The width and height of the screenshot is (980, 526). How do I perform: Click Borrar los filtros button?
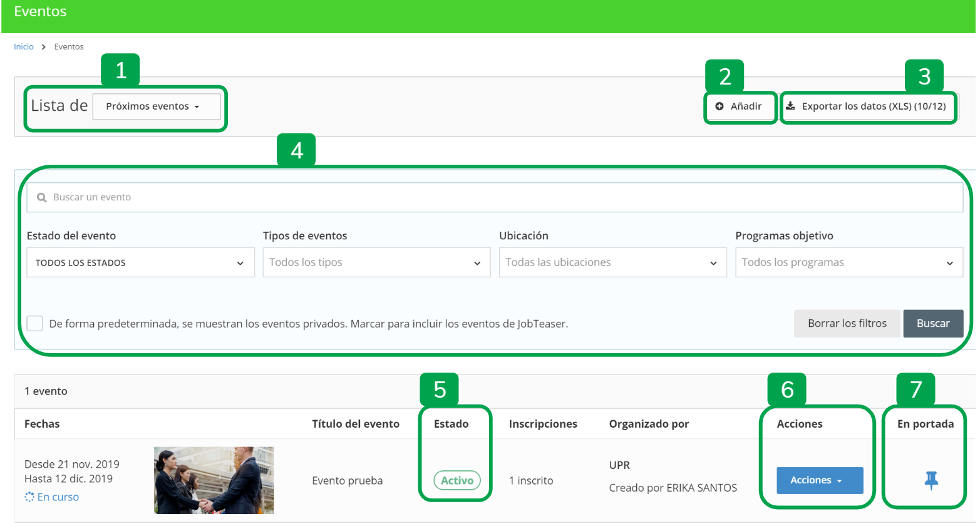(x=847, y=324)
